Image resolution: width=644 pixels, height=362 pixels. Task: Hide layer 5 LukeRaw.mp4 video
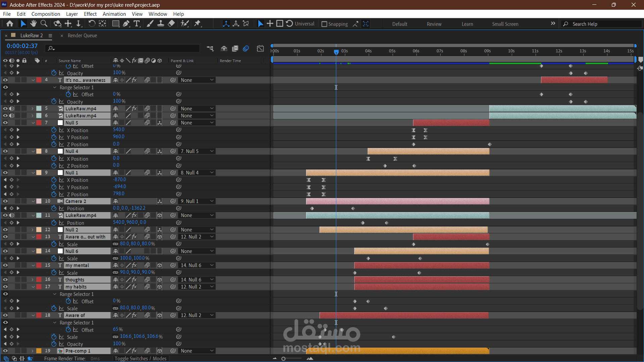[x=5, y=109]
